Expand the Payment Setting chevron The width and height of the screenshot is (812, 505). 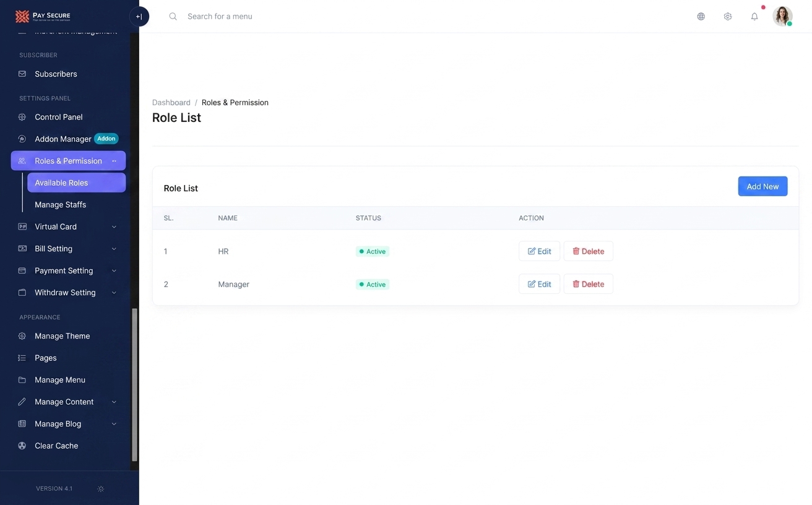click(x=114, y=271)
